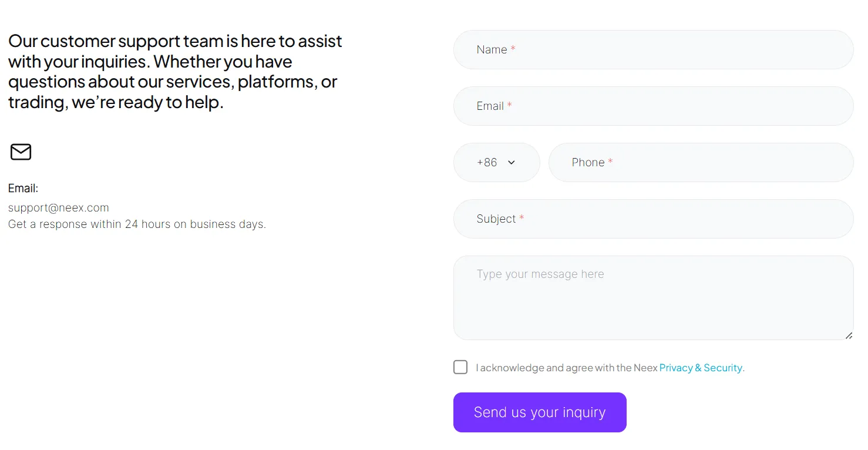Viewport: 868px width, 450px height.
Task: Select the Email input field in the form
Action: (653, 106)
